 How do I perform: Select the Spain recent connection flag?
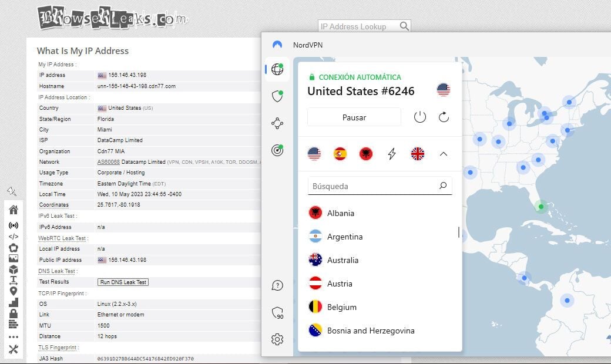(340, 154)
